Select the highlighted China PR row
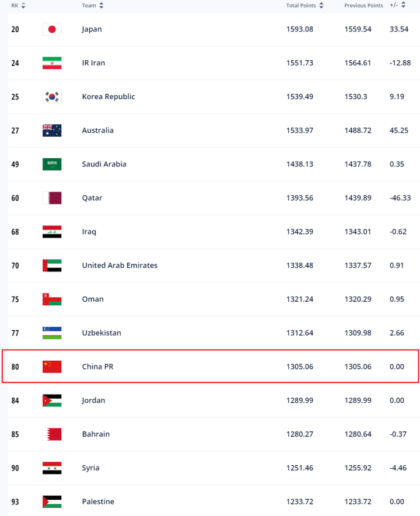This screenshot has height=516, width=420. (x=210, y=367)
